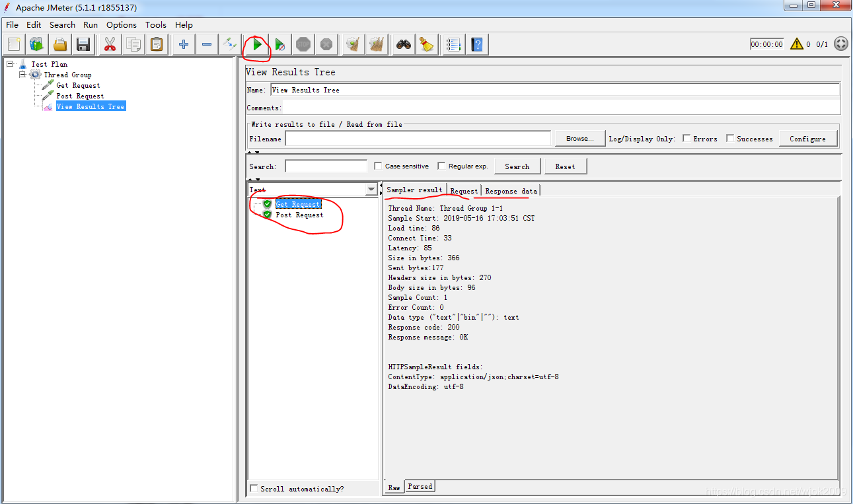Enable the Errors checkbox
This screenshot has height=504, width=853.
[x=686, y=138]
